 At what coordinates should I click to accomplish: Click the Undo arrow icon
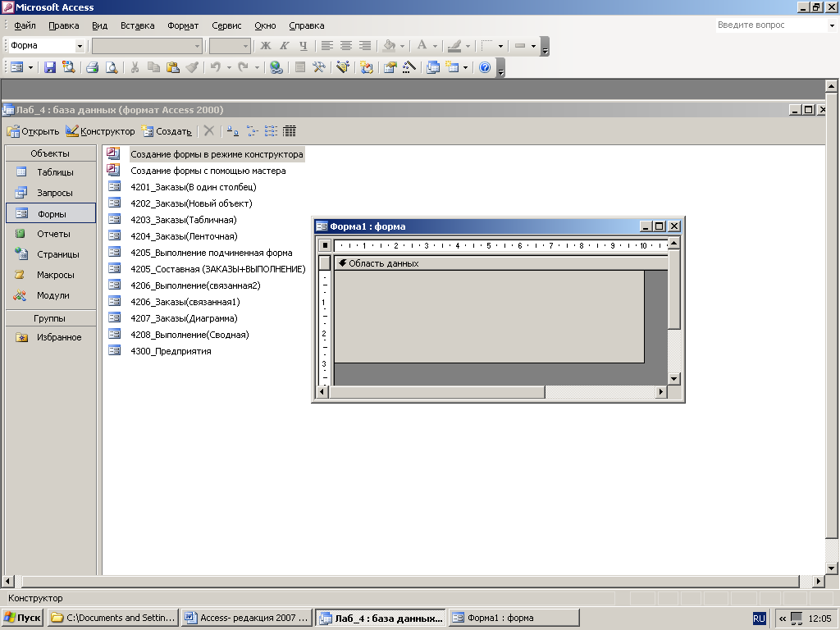pyautogui.click(x=216, y=67)
